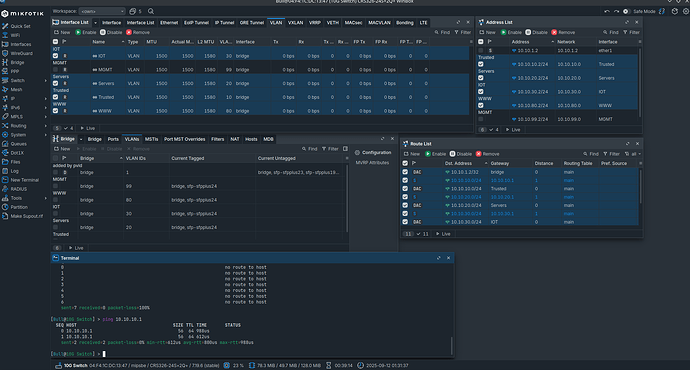Switch to the Ports tab in Bridge window
Screen dimensions: 690x370
pos(113,139)
